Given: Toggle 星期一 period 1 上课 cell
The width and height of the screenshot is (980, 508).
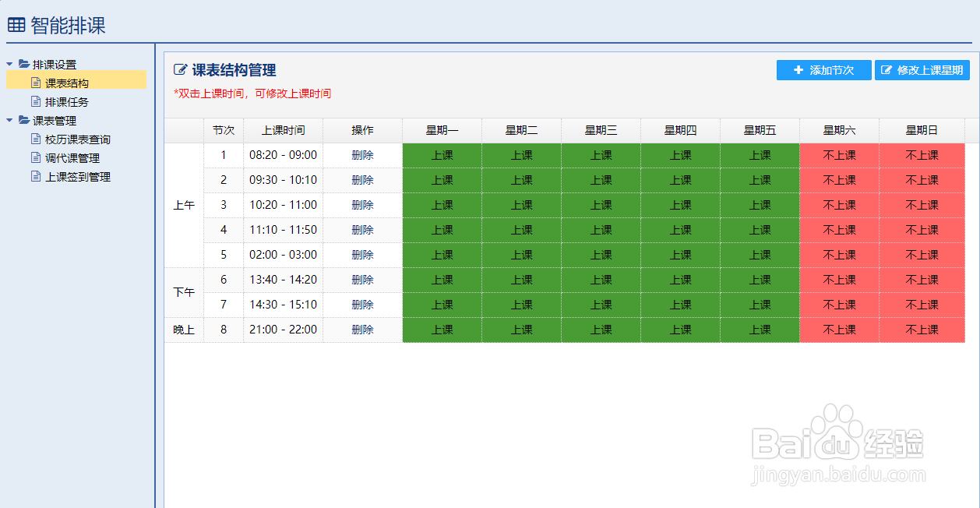Looking at the screenshot, I should coord(442,155).
